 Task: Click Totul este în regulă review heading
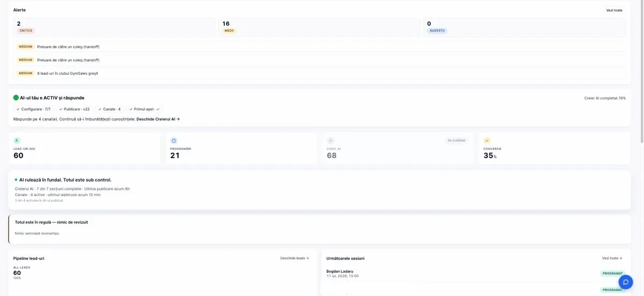(52, 222)
